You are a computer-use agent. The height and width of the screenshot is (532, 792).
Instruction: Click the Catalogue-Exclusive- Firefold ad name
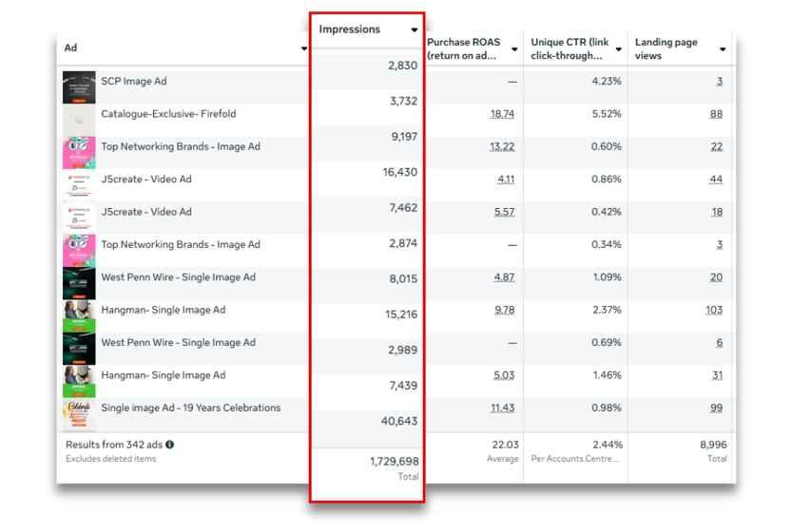click(x=168, y=114)
